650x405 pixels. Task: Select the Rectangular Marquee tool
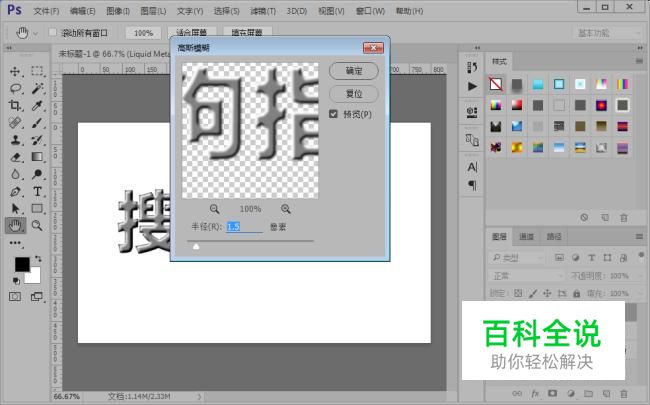(x=37, y=71)
